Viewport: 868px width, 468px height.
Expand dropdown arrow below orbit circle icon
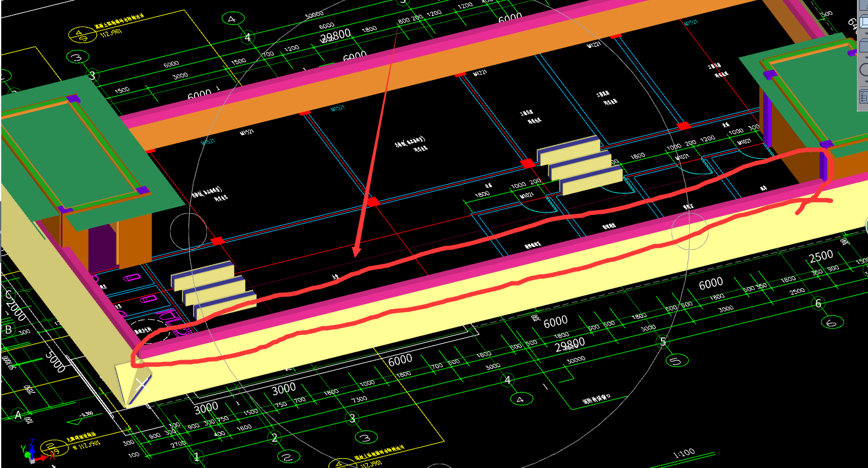(x=866, y=81)
